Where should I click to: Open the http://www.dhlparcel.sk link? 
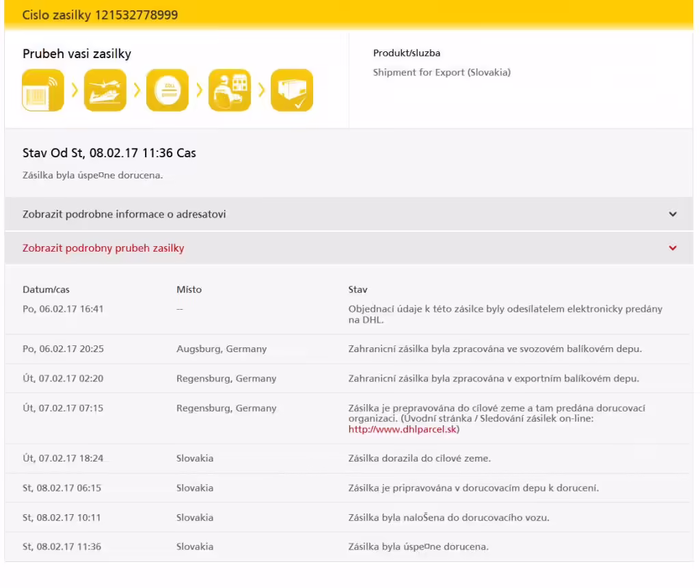pos(403,429)
